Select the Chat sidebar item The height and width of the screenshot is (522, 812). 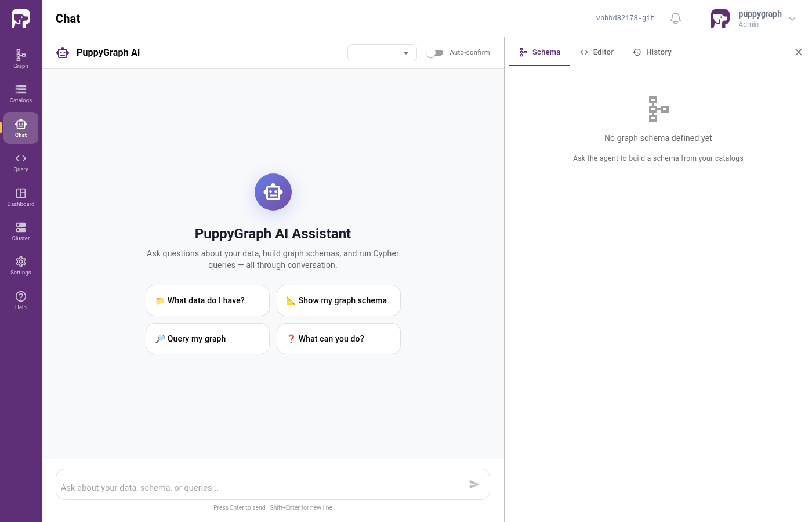21,128
